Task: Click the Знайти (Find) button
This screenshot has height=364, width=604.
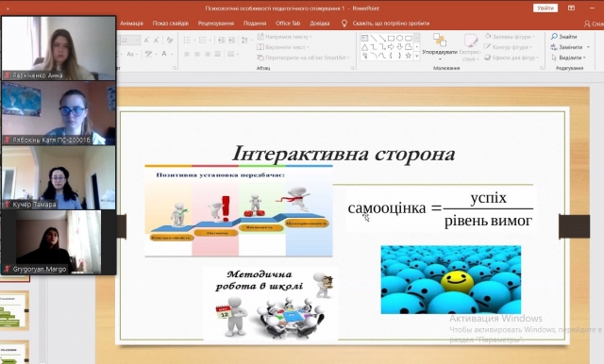Action: click(x=564, y=37)
